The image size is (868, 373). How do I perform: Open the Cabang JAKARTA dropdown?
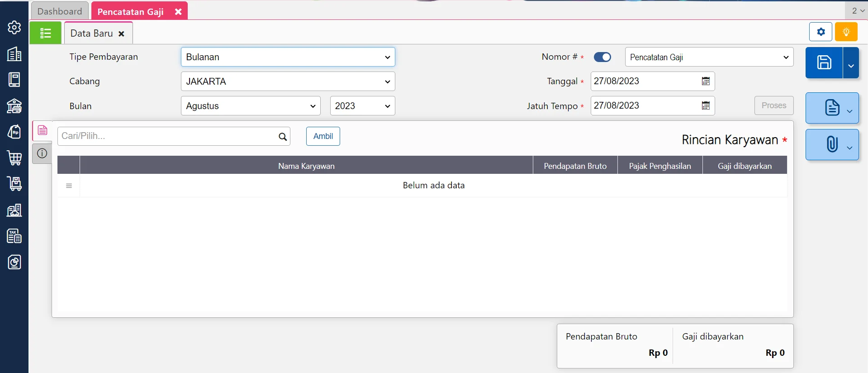[288, 81]
